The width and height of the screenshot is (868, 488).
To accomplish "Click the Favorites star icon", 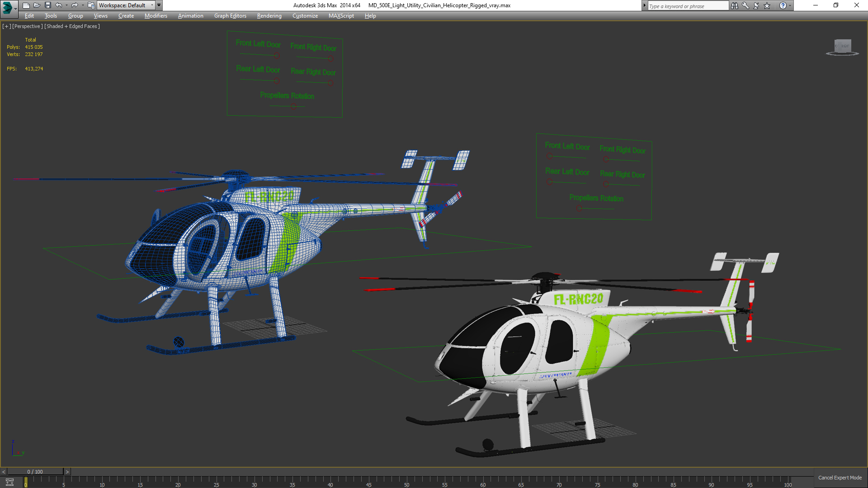I will pyautogui.click(x=767, y=6).
